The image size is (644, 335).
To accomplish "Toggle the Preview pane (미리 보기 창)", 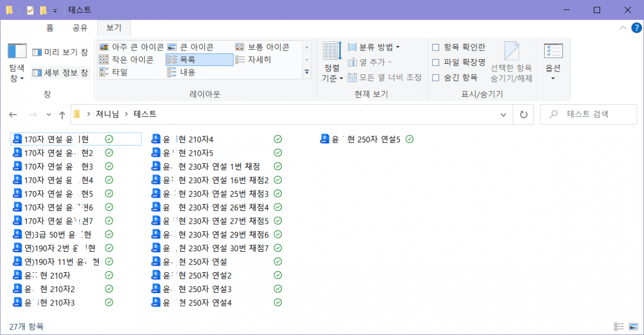I will click(x=60, y=52).
